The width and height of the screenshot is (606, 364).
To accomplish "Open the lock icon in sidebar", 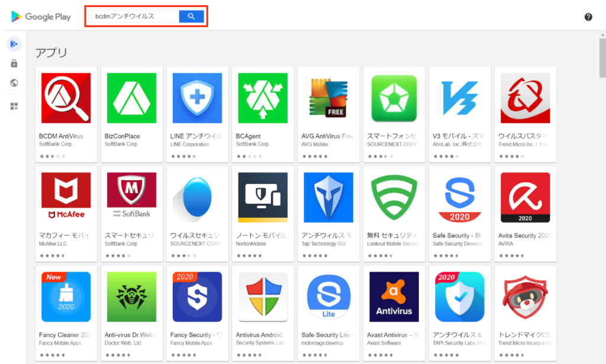I will 14,63.
